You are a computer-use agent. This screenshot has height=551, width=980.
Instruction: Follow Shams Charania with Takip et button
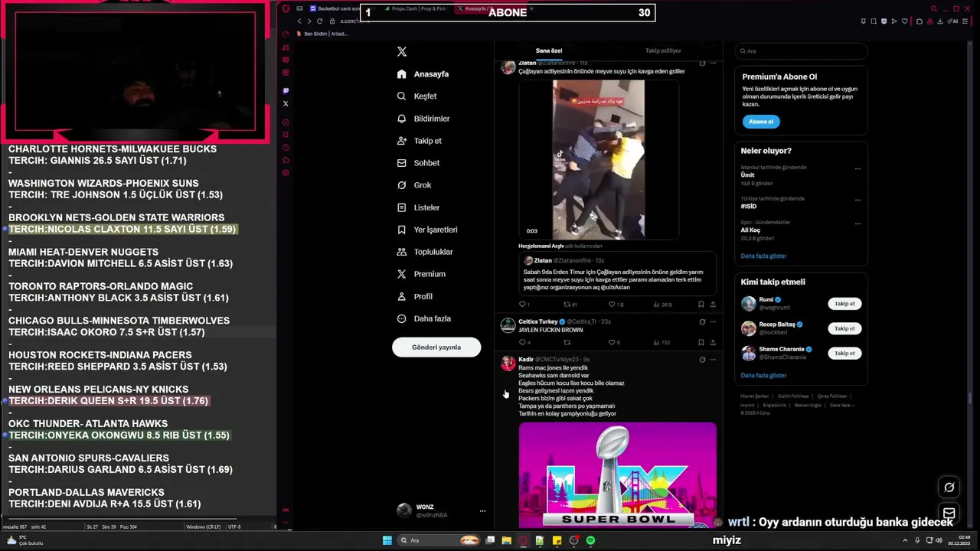844,354
